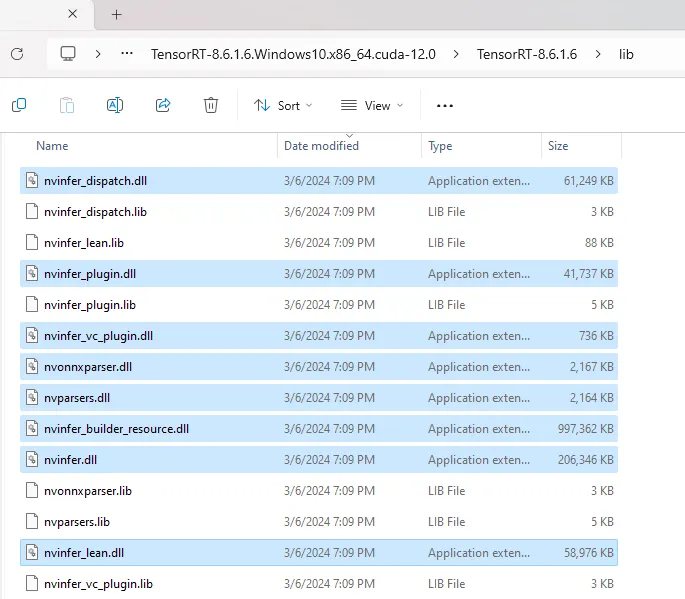
Task: Click the 41,737 KB size value
Action: point(588,274)
